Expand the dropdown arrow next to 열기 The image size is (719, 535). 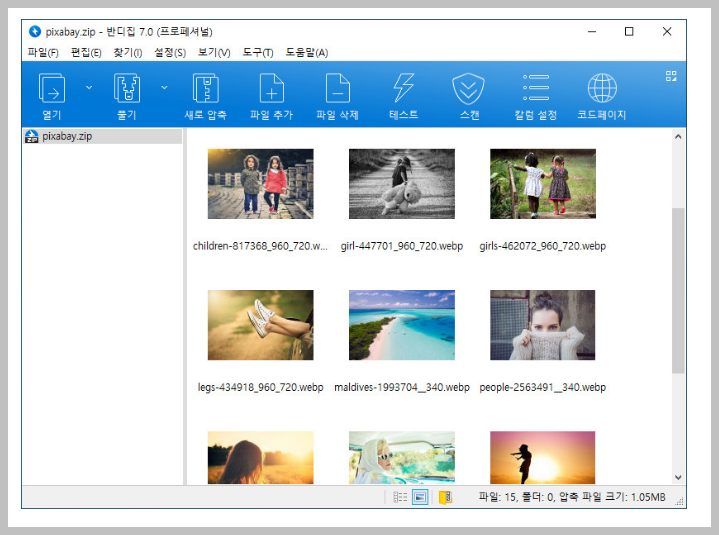(x=89, y=87)
